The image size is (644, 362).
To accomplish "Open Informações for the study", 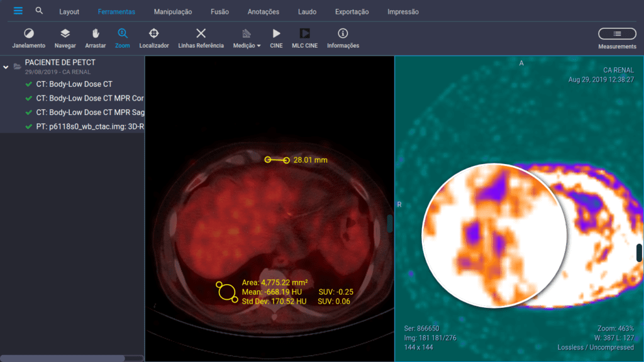I will click(343, 38).
